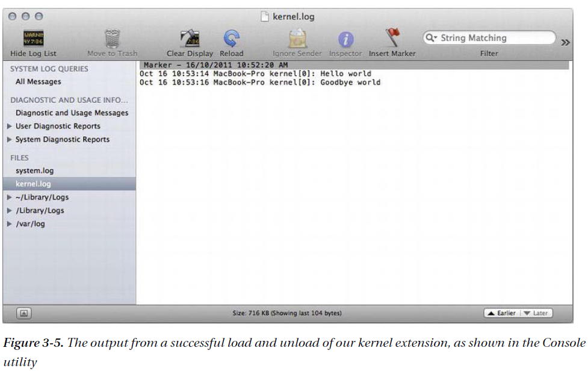Image resolution: width=588 pixels, height=371 pixels.
Task: Open the Inspector info icon
Action: pos(345,39)
